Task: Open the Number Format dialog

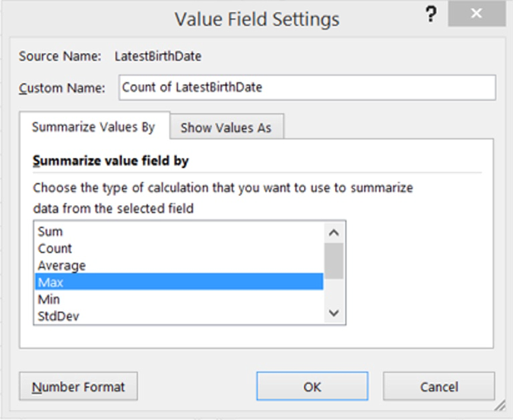Action: 78,387
